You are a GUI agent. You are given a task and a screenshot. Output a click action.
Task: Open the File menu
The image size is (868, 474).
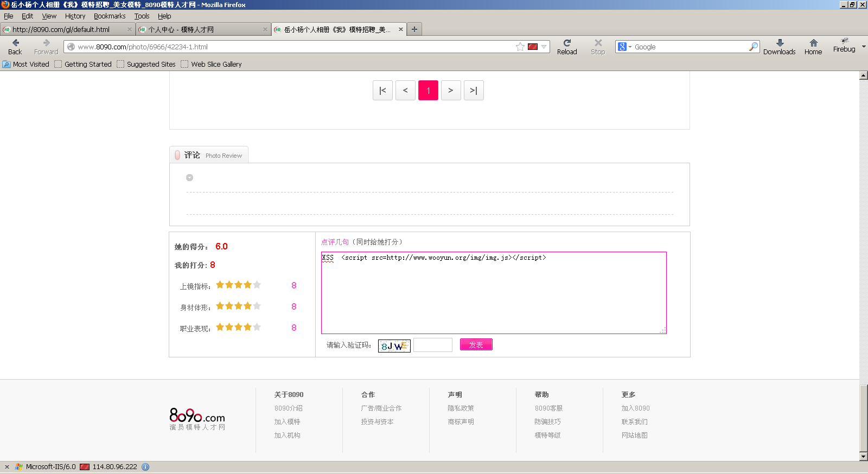click(9, 16)
